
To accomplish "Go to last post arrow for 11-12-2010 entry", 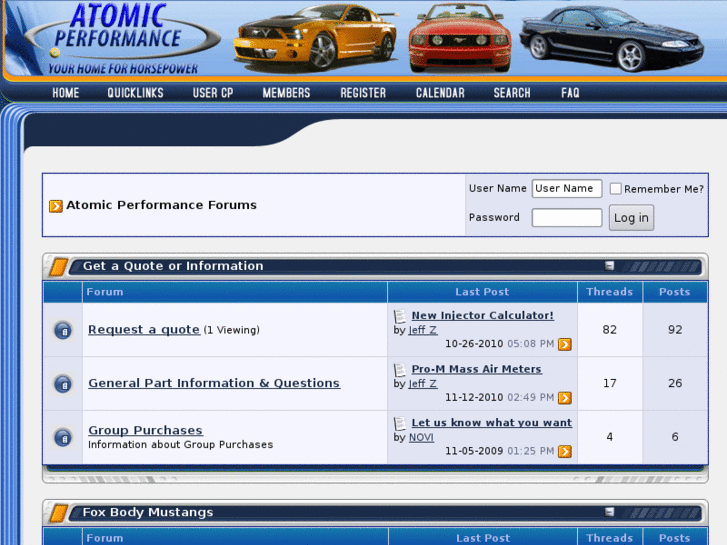I will click(565, 398).
